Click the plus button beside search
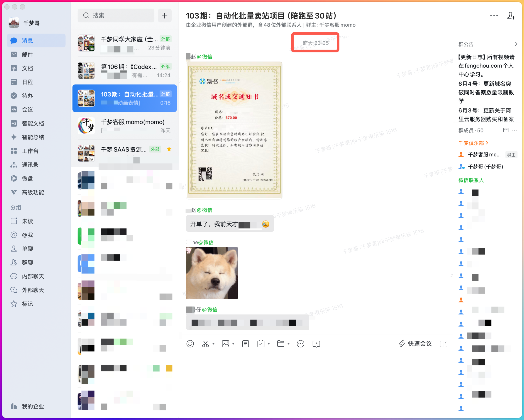The height and width of the screenshot is (420, 524). [165, 16]
